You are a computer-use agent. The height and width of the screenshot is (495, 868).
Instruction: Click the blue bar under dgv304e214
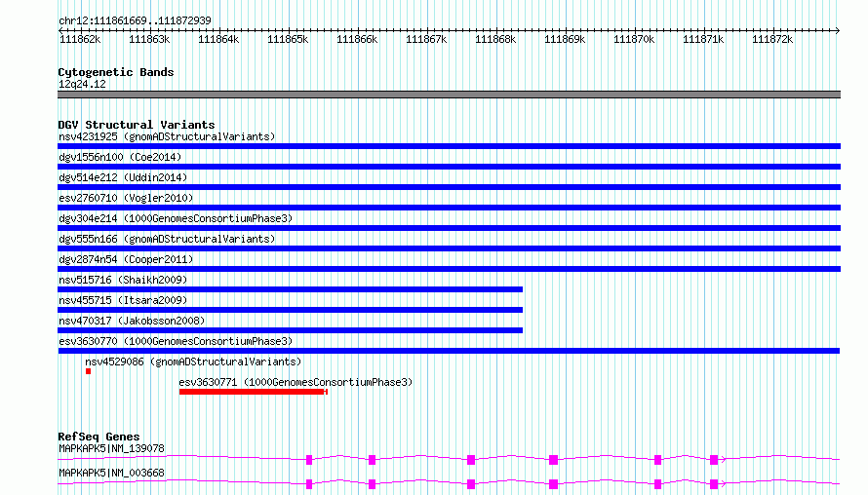tap(449, 228)
